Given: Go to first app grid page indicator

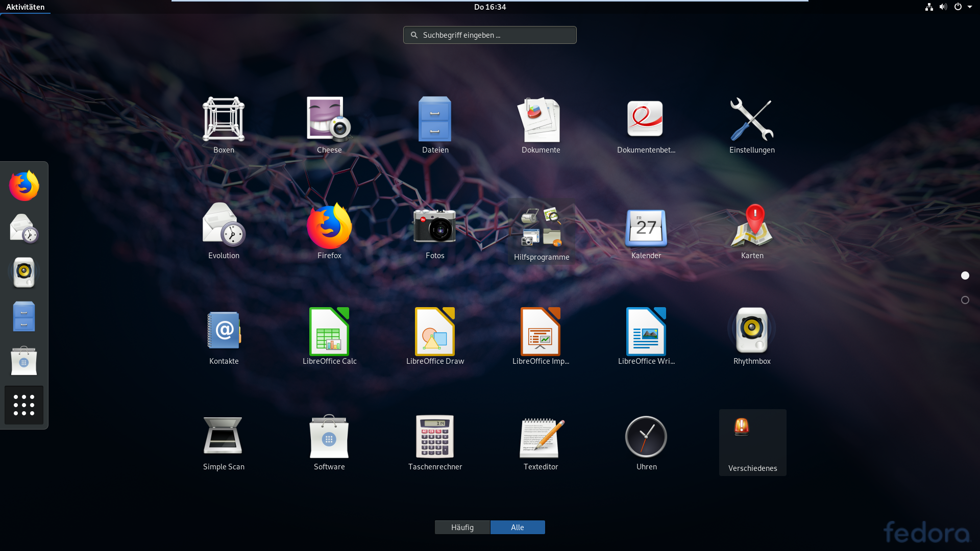Looking at the screenshot, I should 965,275.
